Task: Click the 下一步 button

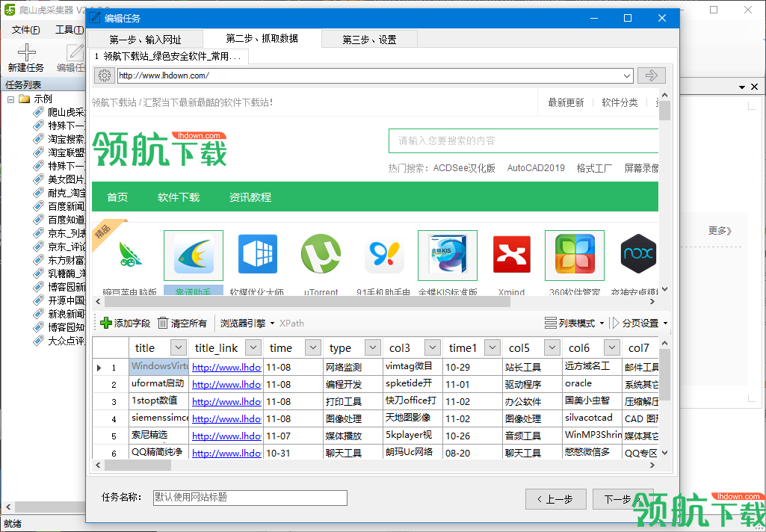Action: point(623,499)
